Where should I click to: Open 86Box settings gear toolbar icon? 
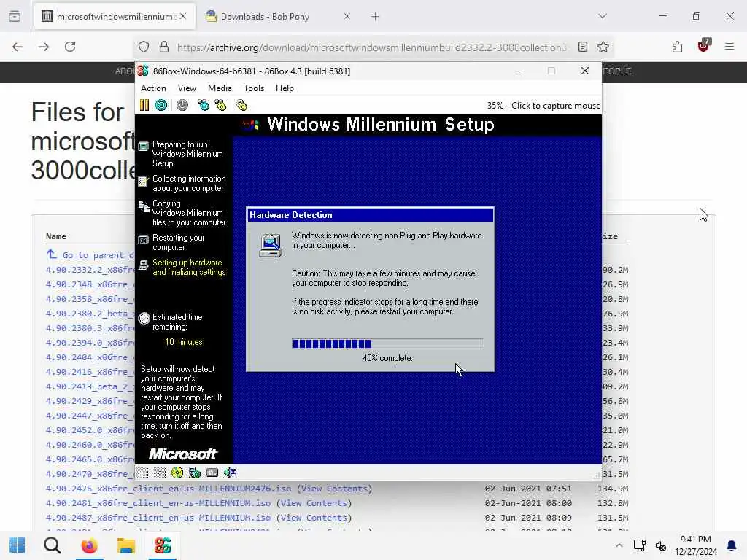[241, 105]
